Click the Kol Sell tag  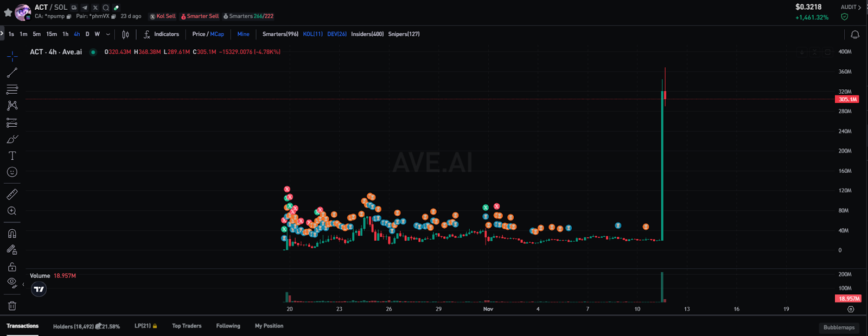pyautogui.click(x=163, y=16)
